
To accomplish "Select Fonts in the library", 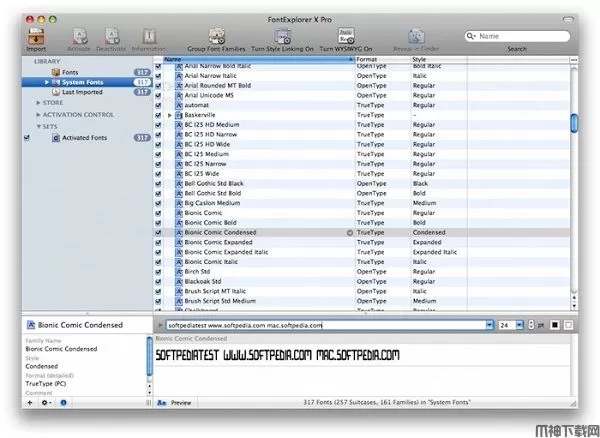I will point(87,72).
